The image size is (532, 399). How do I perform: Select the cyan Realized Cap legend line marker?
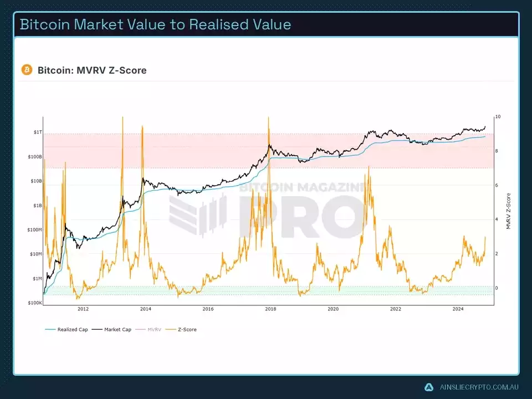50,329
